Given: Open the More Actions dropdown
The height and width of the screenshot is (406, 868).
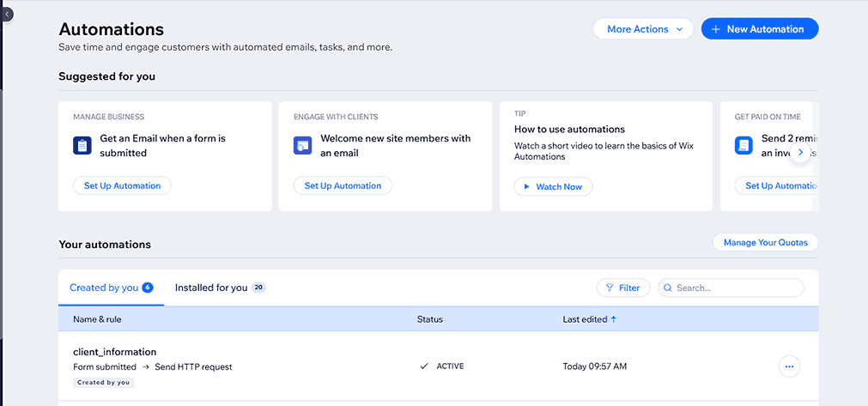Looking at the screenshot, I should tap(643, 29).
